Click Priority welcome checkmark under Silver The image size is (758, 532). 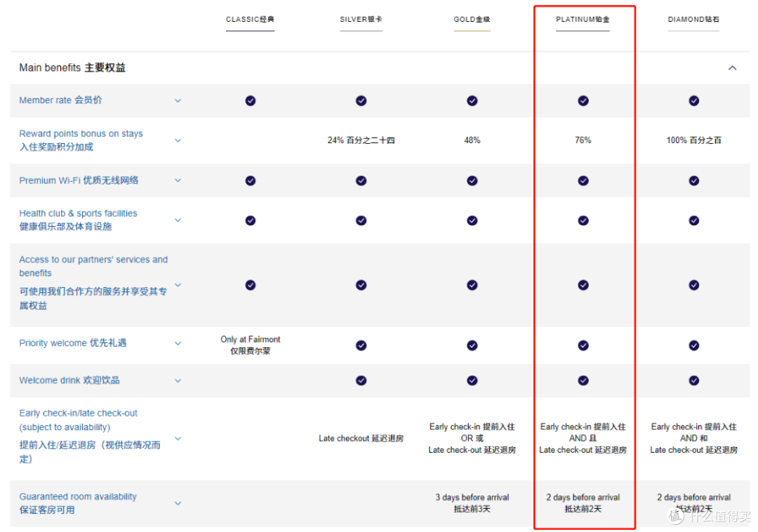click(x=361, y=345)
